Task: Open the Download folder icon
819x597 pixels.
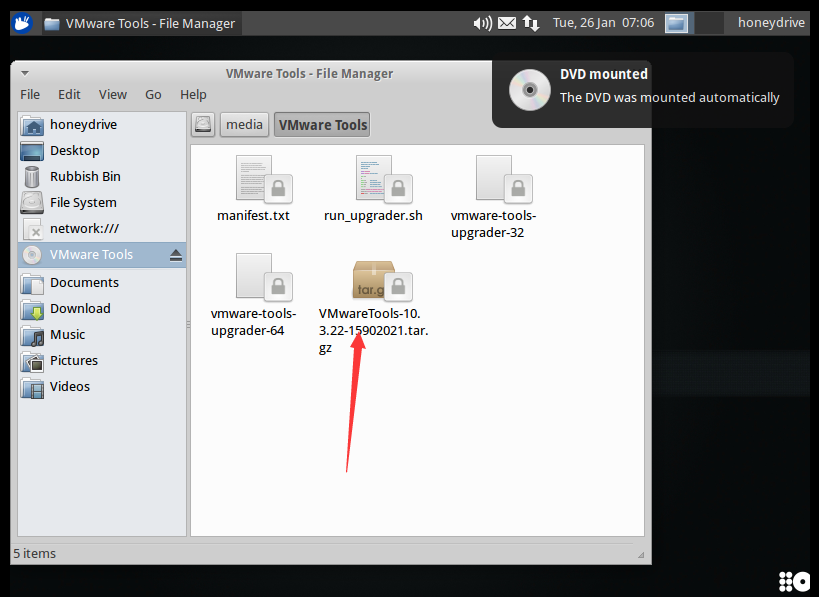Action: coord(32,309)
